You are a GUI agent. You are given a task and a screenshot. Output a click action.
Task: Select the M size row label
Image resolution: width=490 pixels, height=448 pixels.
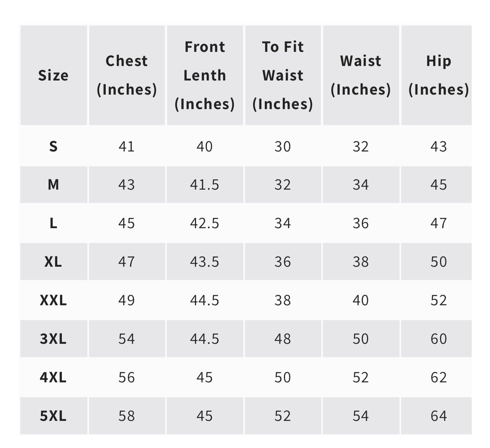click(x=53, y=185)
